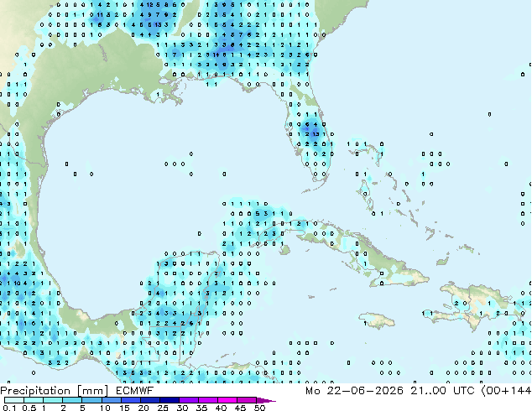This screenshot has width=532, height=411.
Task: Click the purple over-50 arrow tip of legend
Action: pyautogui.click(x=266, y=400)
